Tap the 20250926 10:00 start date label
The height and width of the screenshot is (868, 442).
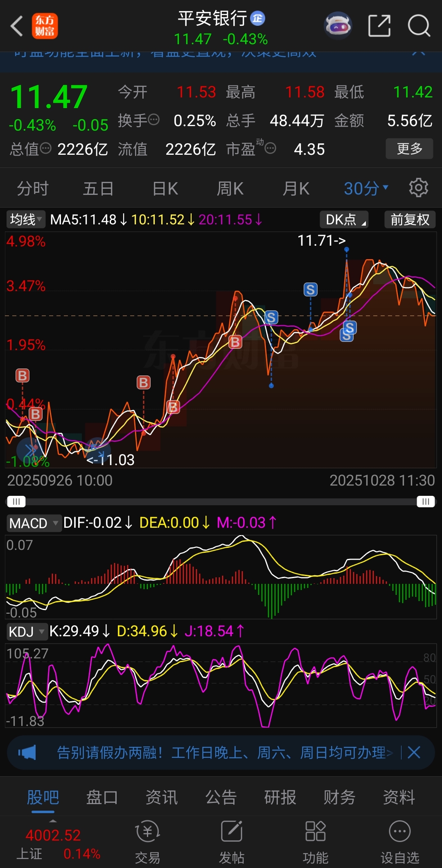pos(60,481)
